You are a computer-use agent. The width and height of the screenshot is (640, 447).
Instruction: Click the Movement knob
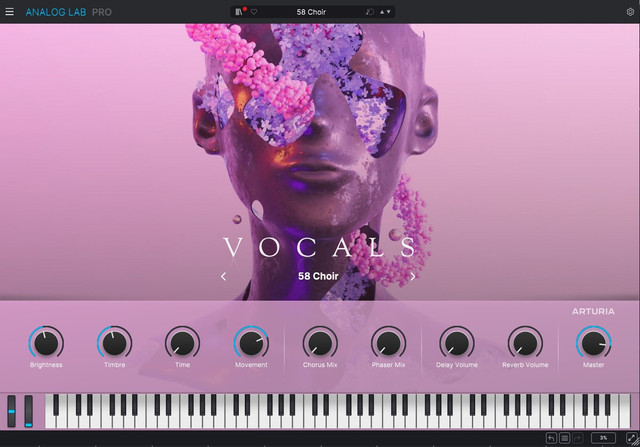tap(251, 343)
